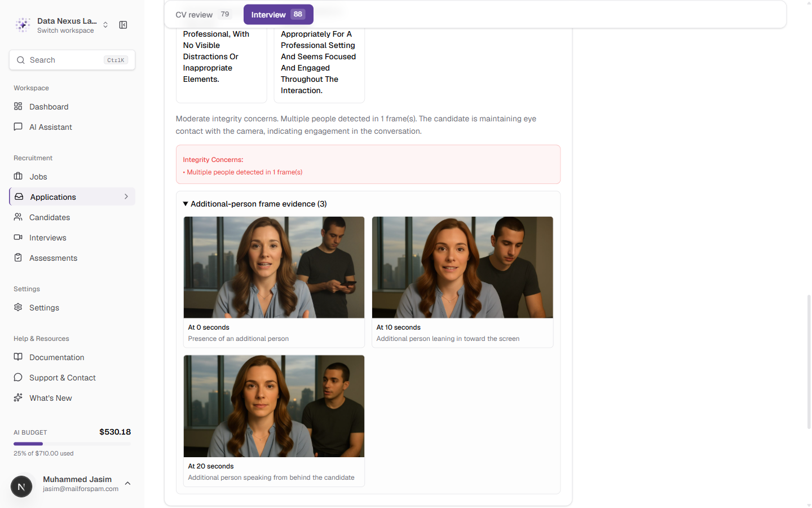This screenshot has width=812, height=508.
Task: Expand the Muhammed Jasim account menu chevron
Action: pos(127,483)
